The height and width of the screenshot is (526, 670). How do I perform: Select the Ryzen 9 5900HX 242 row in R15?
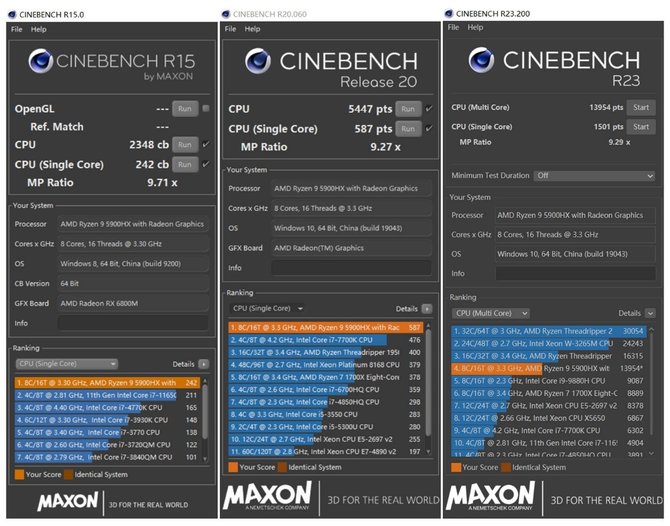tap(107, 382)
